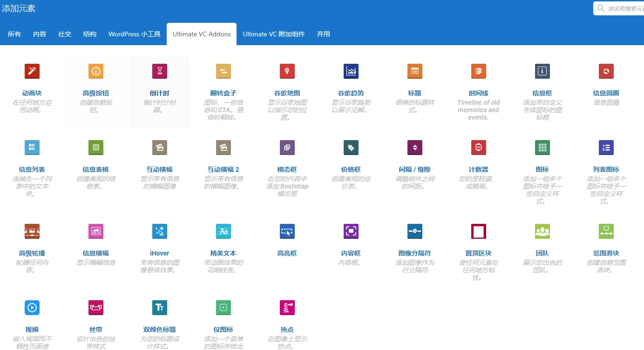Add the 图像分隔符 image separator element

click(x=414, y=231)
